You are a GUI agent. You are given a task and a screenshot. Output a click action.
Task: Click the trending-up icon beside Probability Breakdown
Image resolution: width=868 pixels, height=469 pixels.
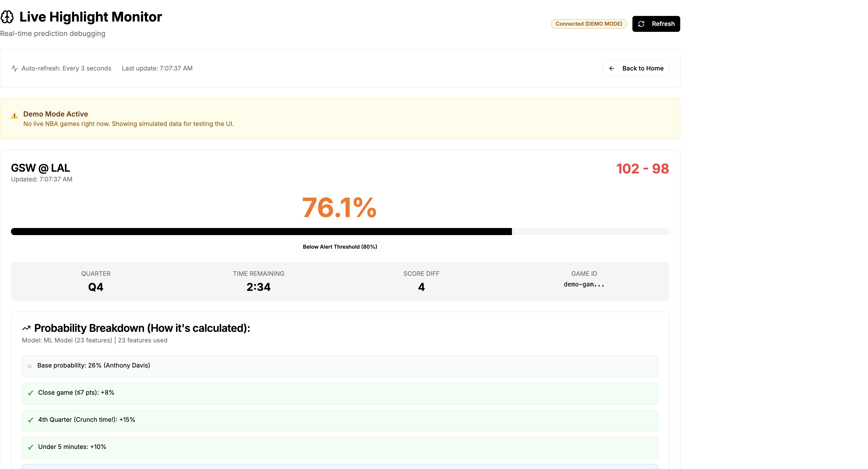26,328
